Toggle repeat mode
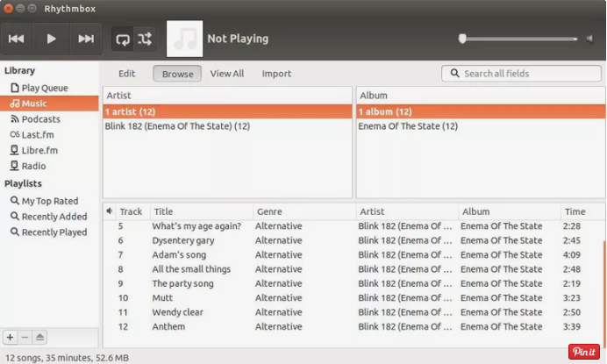607x364 pixels. coord(123,39)
